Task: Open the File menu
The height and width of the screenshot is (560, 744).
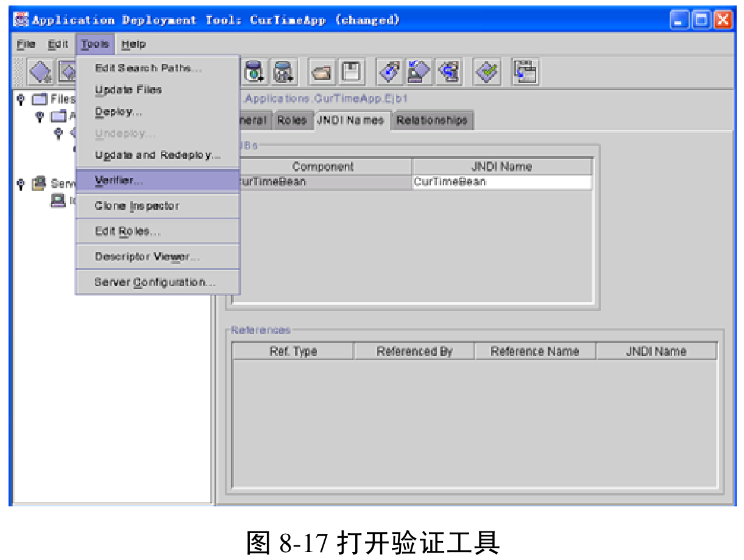Action: point(26,44)
